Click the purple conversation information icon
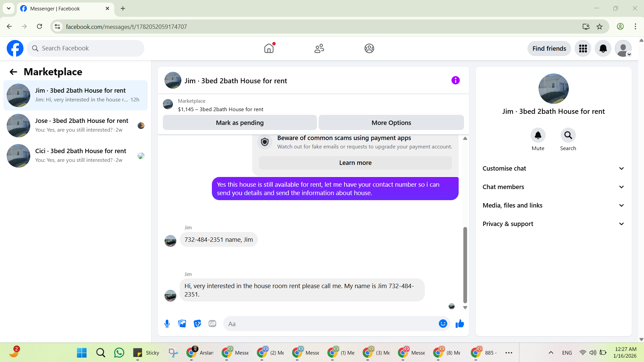The image size is (644, 362). [x=455, y=81]
